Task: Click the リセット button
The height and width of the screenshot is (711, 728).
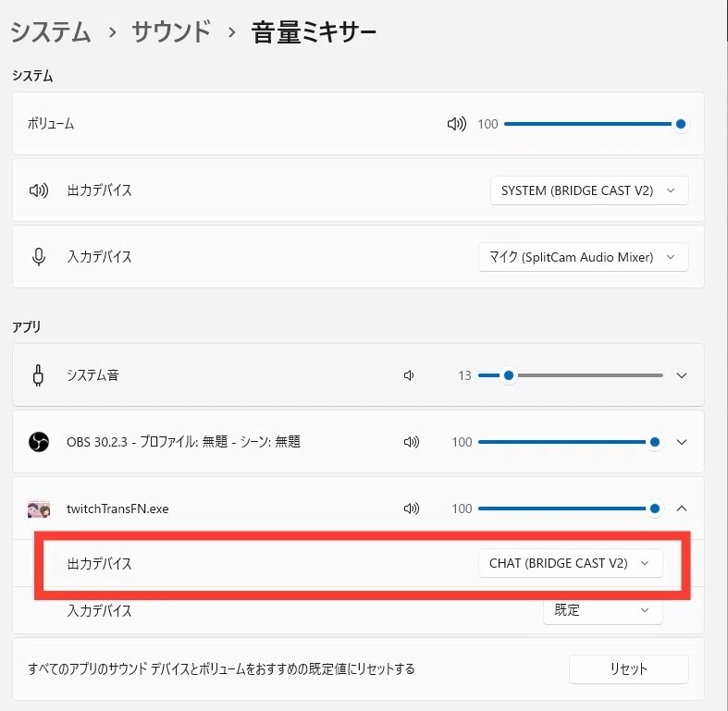Action: pos(629,668)
